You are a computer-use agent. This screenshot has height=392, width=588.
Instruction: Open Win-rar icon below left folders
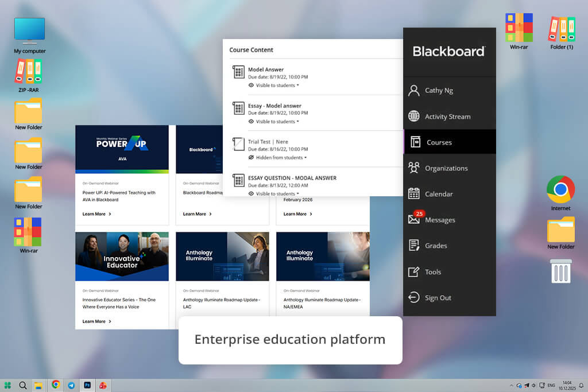tap(29, 235)
